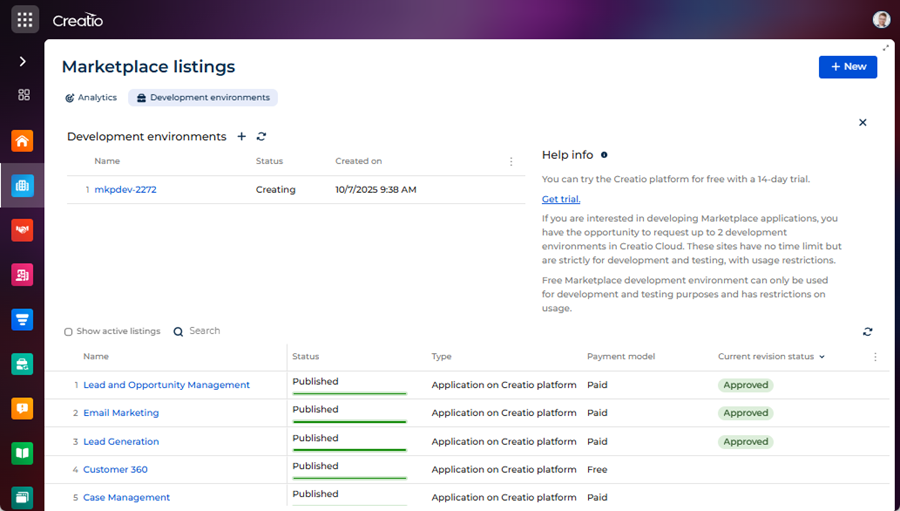Image resolution: width=900 pixels, height=511 pixels.
Task: Open the mkpdev-2272 environment
Action: (x=125, y=190)
